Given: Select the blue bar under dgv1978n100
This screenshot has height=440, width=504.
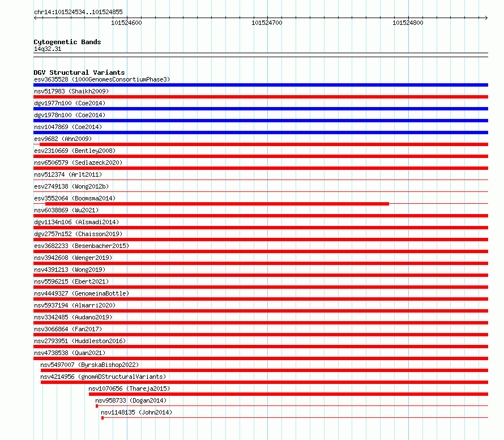Looking at the screenshot, I should point(260,121).
